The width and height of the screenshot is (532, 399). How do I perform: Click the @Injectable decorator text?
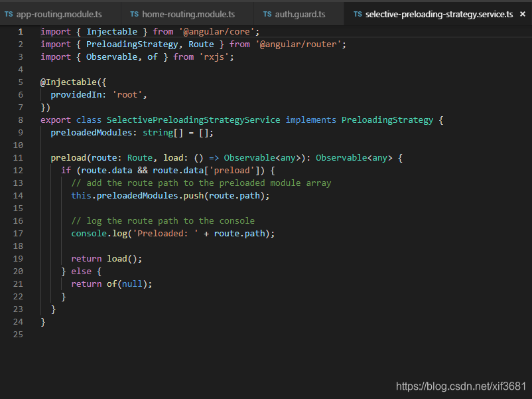(x=68, y=82)
